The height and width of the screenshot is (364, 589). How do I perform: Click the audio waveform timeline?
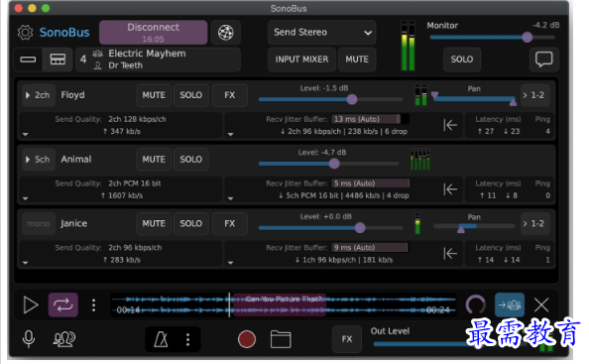[284, 304]
